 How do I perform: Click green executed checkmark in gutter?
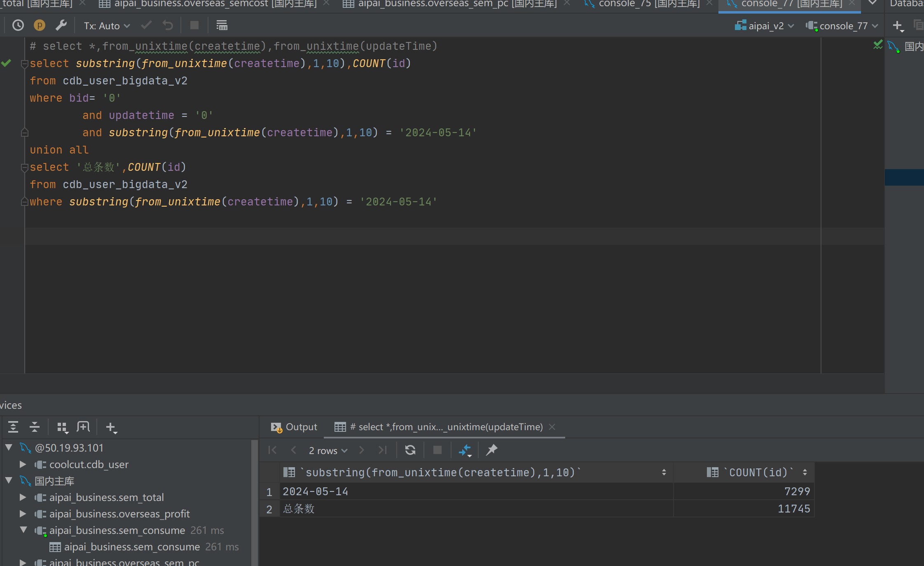click(6, 63)
